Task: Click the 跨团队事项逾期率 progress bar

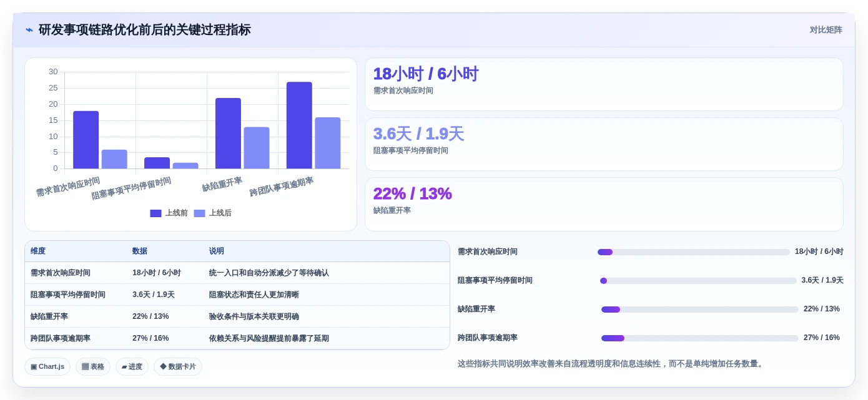Action: pos(700,338)
